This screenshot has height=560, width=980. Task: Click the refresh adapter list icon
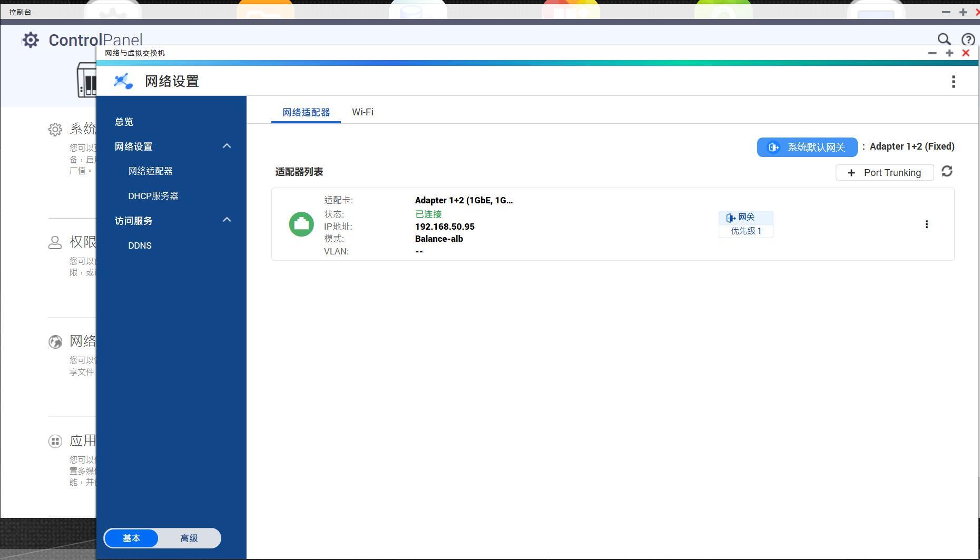point(947,172)
